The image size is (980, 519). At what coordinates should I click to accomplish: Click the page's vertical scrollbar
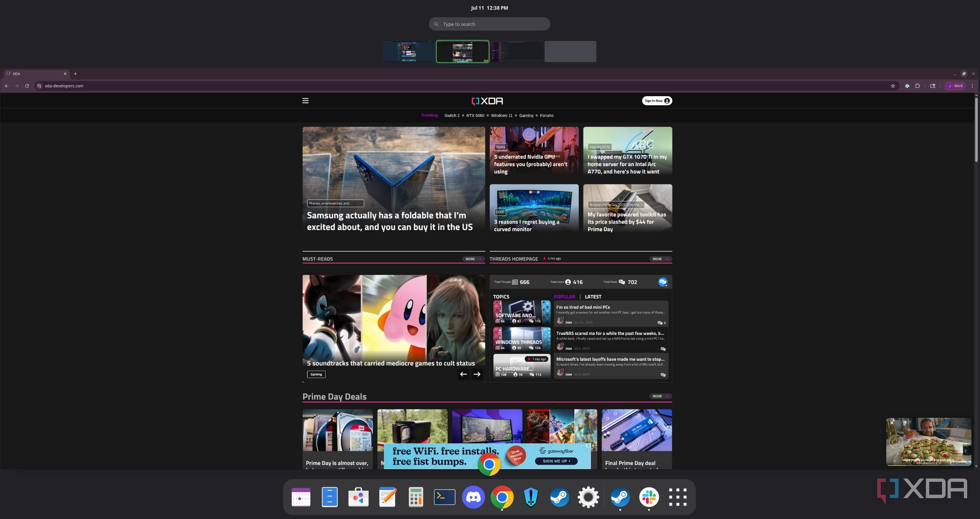pyautogui.click(x=976, y=129)
